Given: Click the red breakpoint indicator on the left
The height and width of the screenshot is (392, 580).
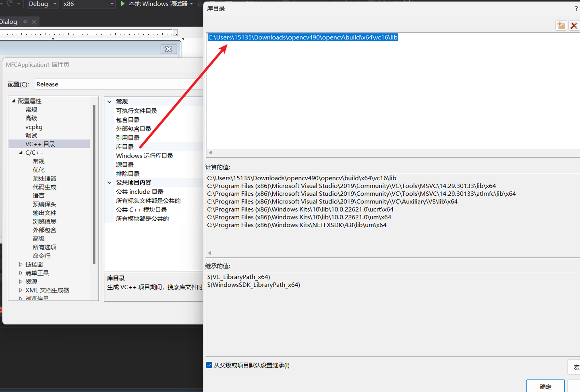Looking at the screenshot, I should [x=2, y=310].
